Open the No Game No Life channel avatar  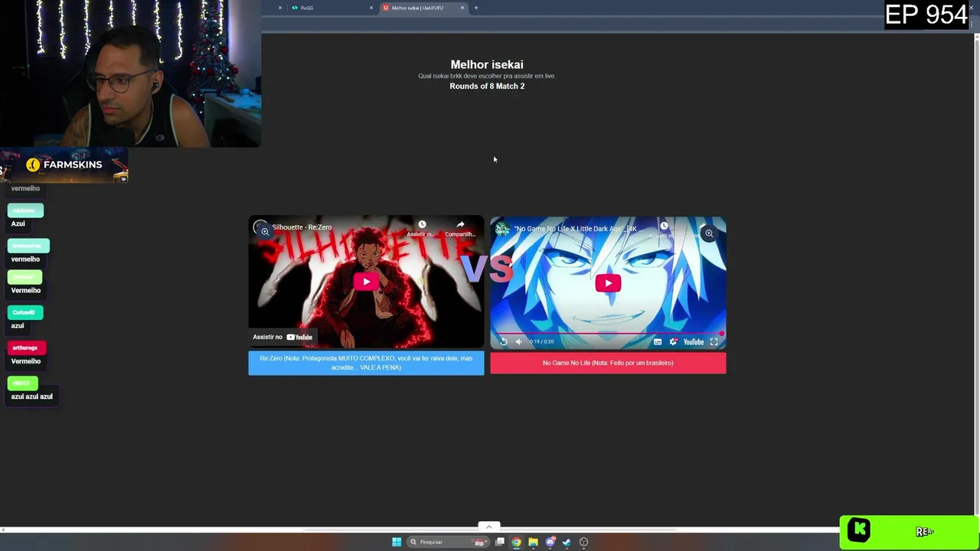(x=501, y=228)
